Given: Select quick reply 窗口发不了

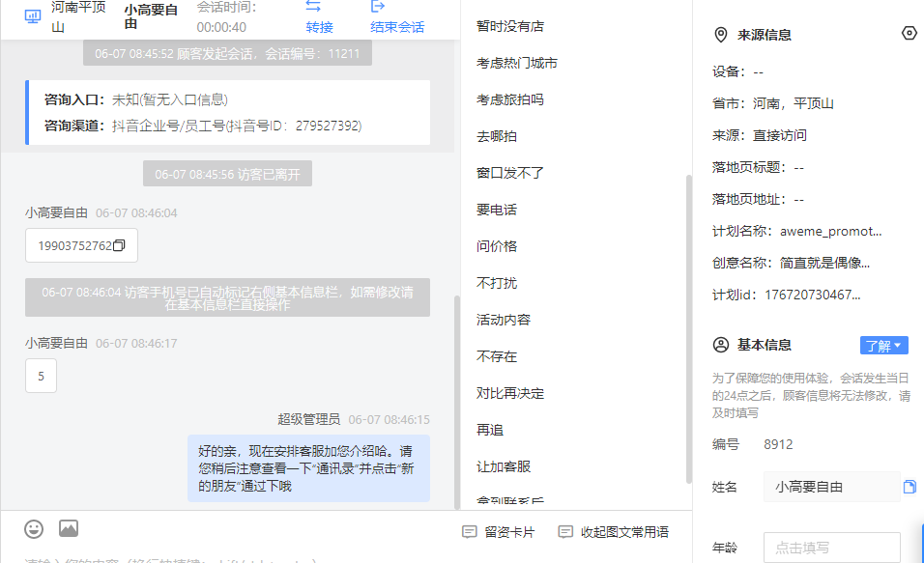Looking at the screenshot, I should click(x=510, y=173).
